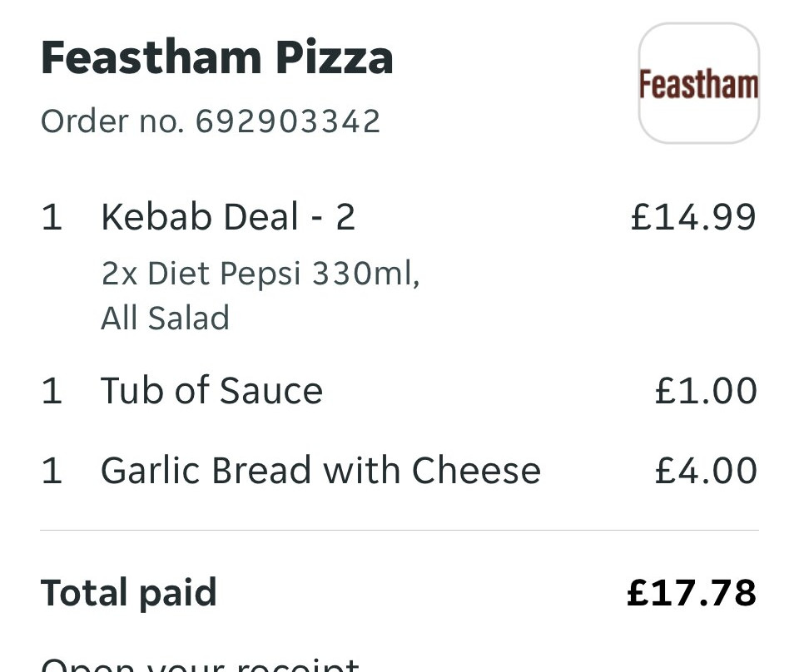Open the Feastham Pizza restaurant title
Image resolution: width=799 pixels, height=672 pixels.
pos(216,58)
